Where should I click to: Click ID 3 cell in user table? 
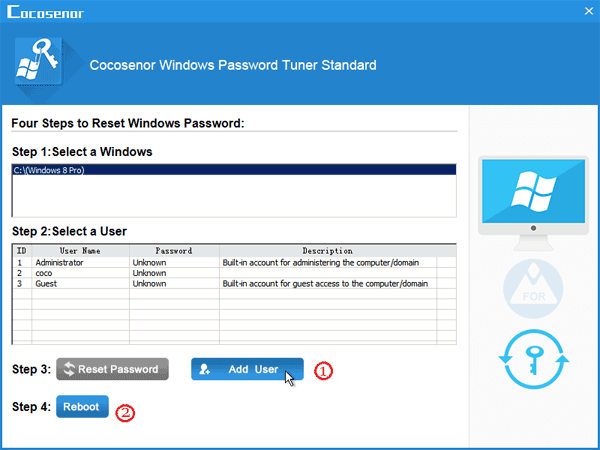point(20,284)
